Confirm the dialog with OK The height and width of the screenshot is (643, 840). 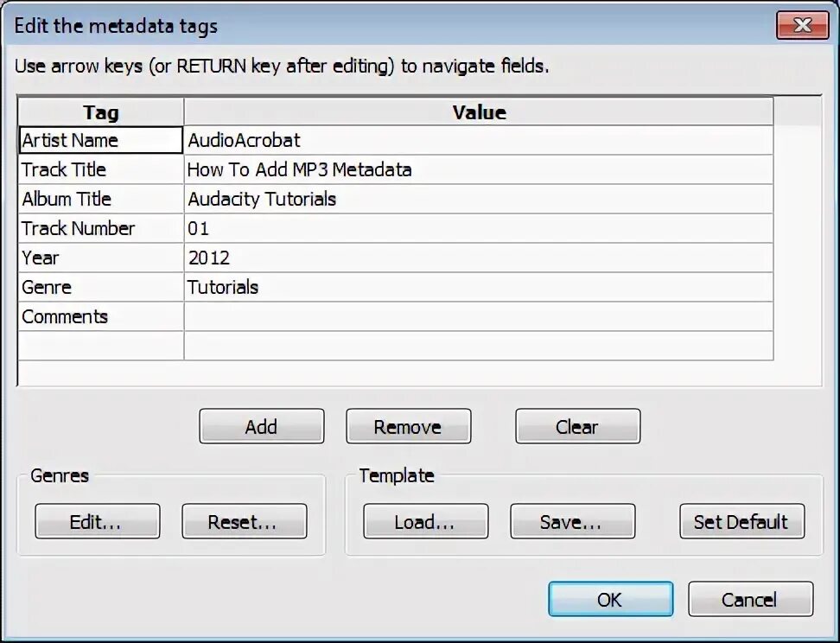pos(611,599)
